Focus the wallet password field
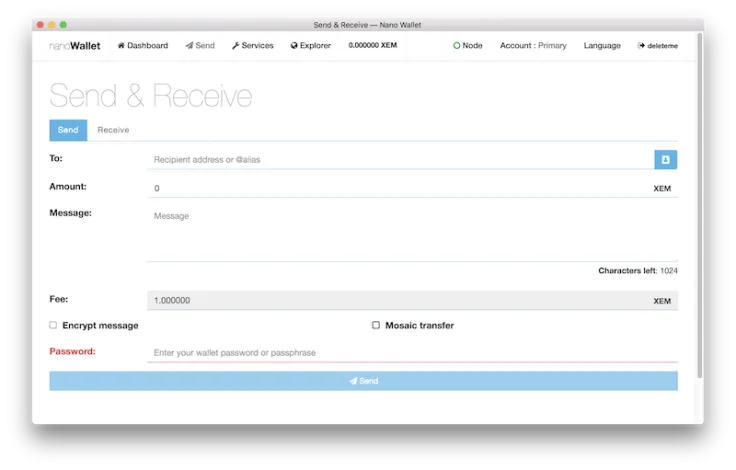The height and width of the screenshot is (470, 736). pyautogui.click(x=412, y=353)
